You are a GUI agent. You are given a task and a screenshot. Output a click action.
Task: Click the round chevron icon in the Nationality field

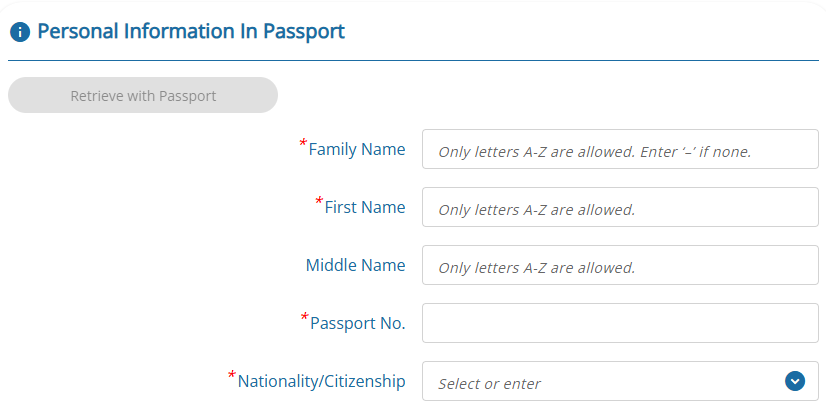[x=795, y=381]
